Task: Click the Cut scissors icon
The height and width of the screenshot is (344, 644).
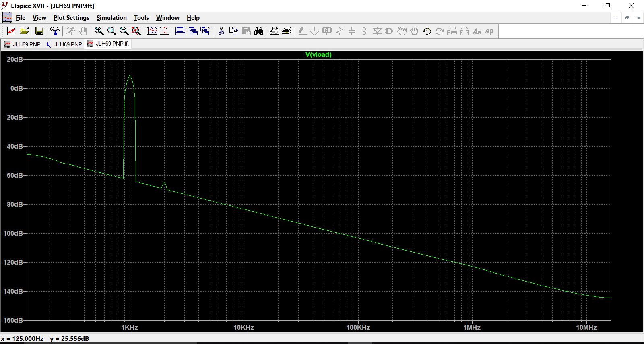Action: point(221,31)
